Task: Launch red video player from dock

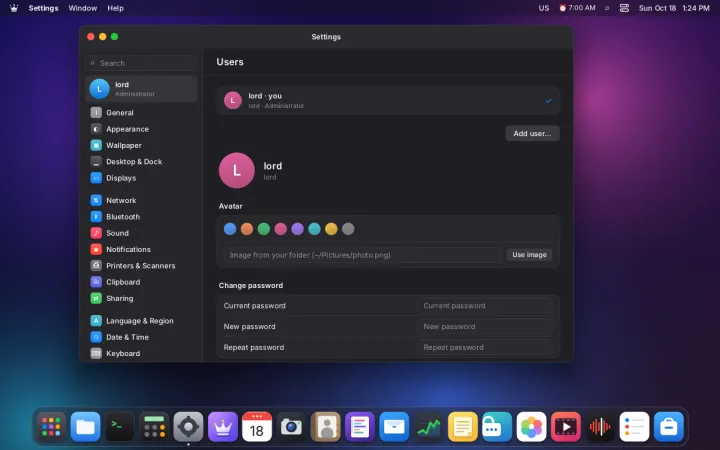Action: [x=565, y=427]
